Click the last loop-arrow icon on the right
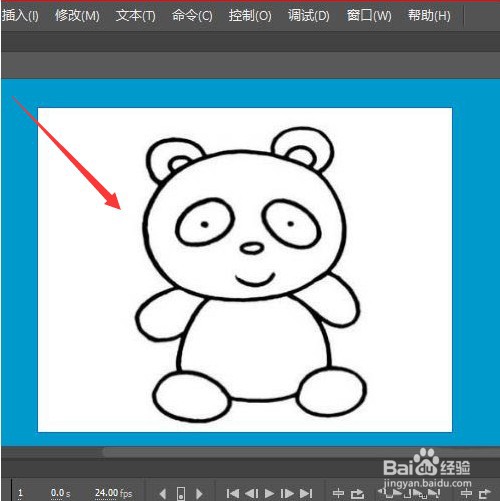This screenshot has width=500, height=501. point(485,493)
